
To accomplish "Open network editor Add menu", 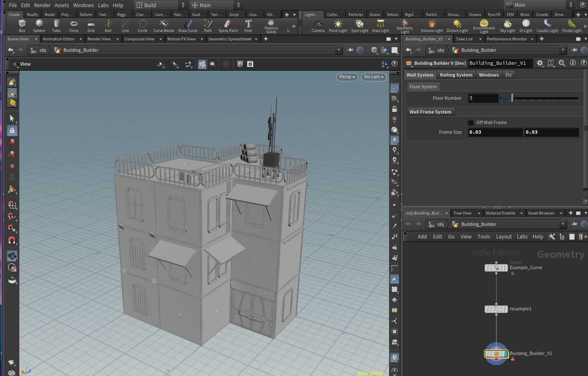I will (x=422, y=237).
